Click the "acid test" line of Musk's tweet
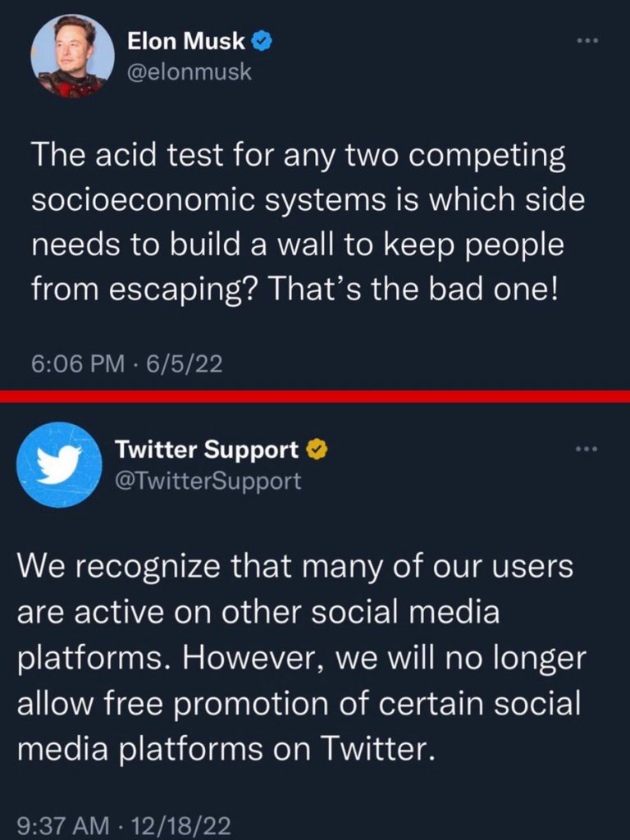Screen dimensions: 630x840 click(299, 157)
